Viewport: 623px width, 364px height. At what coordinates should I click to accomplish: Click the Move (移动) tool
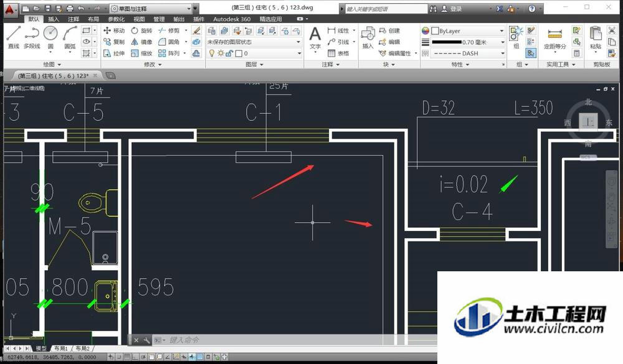click(x=113, y=30)
